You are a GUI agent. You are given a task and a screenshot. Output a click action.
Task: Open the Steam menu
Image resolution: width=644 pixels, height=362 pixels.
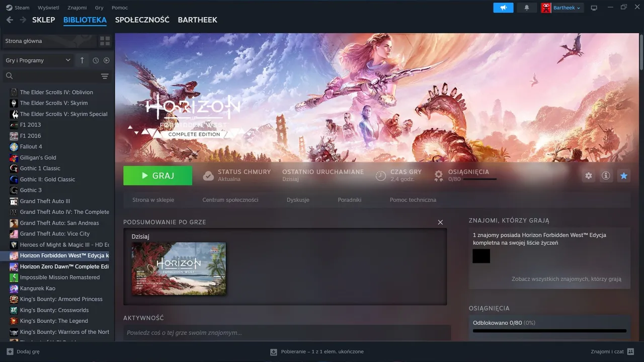[18, 8]
